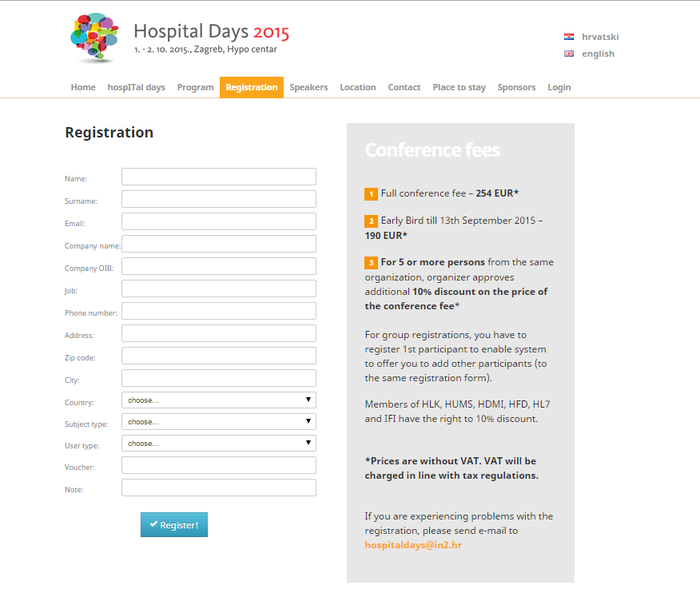Click into the Company OIB field
This screenshot has width=700, height=605.
[219, 266]
